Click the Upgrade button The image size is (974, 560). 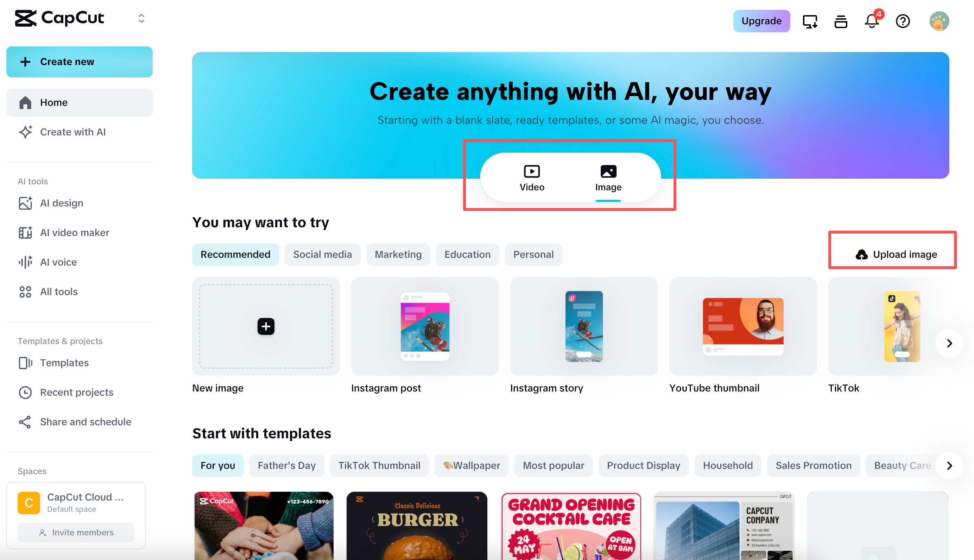[761, 21]
